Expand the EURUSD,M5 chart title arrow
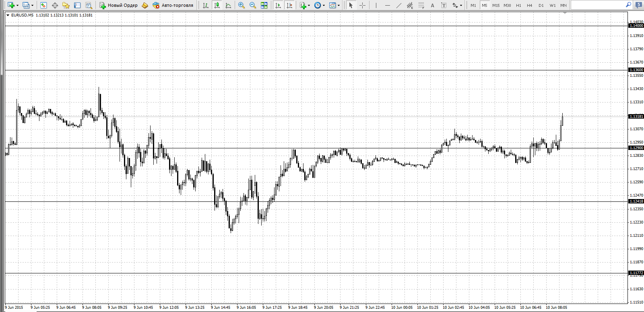Screen dimensions: 644x312 tap(8, 15)
